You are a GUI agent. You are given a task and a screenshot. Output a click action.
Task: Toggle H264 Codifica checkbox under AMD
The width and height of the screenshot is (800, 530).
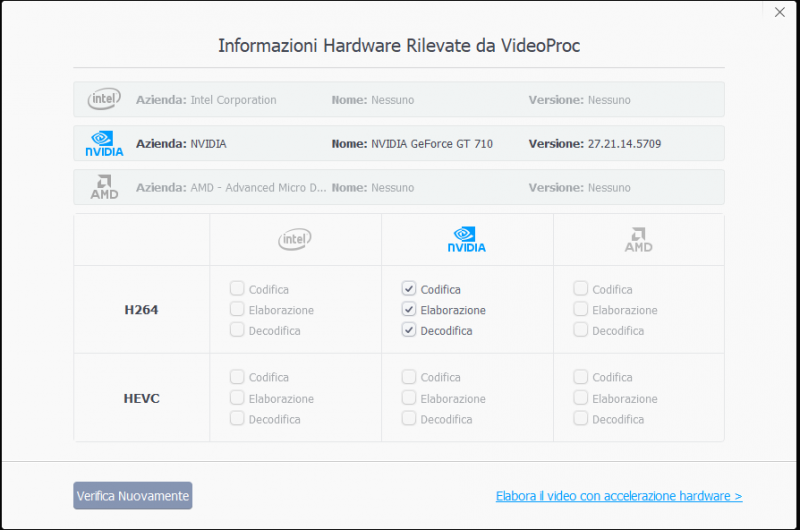pyautogui.click(x=581, y=289)
